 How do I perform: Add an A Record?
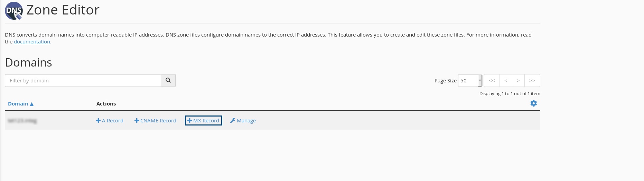(110, 121)
